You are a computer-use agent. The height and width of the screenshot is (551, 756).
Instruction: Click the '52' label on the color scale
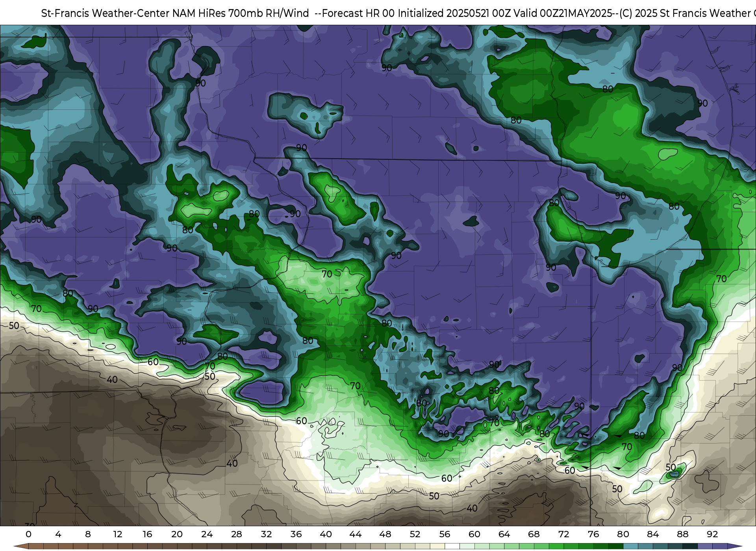(x=415, y=534)
